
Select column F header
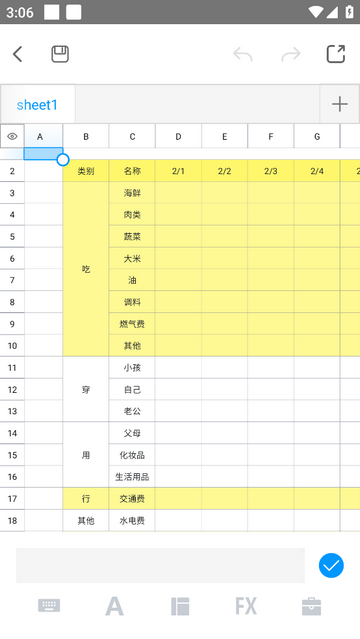(x=271, y=137)
